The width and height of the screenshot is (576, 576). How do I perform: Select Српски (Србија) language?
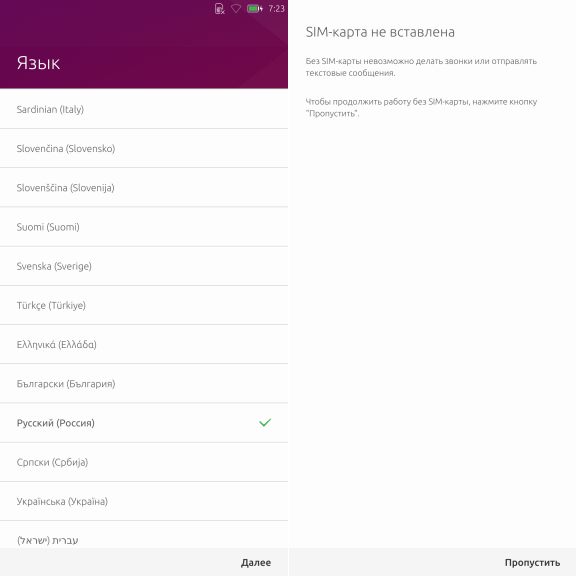(144, 462)
